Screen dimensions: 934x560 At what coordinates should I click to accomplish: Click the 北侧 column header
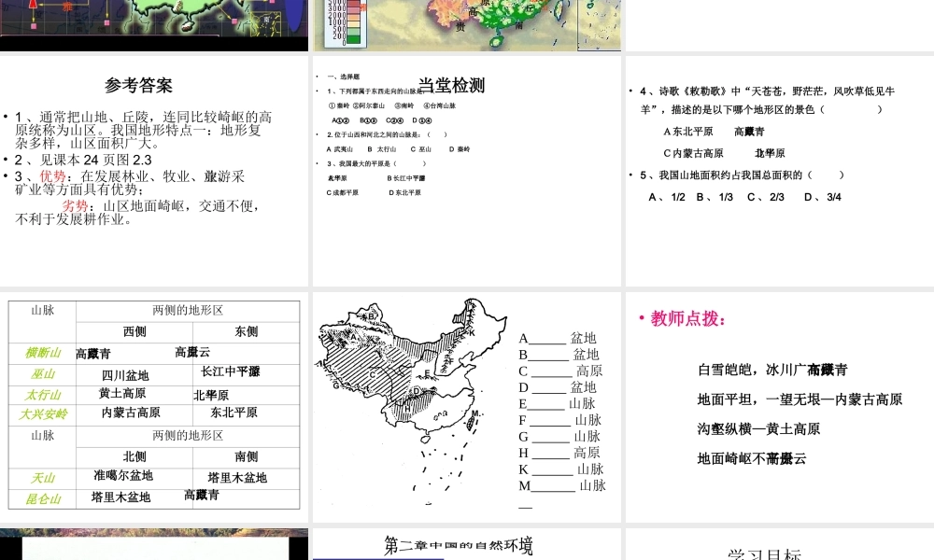click(134, 456)
